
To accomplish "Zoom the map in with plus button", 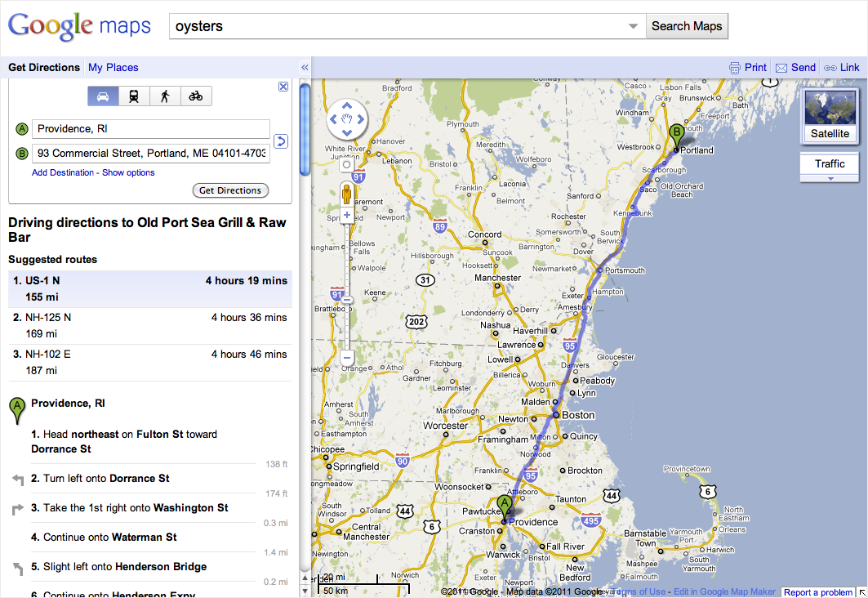I will [x=346, y=216].
